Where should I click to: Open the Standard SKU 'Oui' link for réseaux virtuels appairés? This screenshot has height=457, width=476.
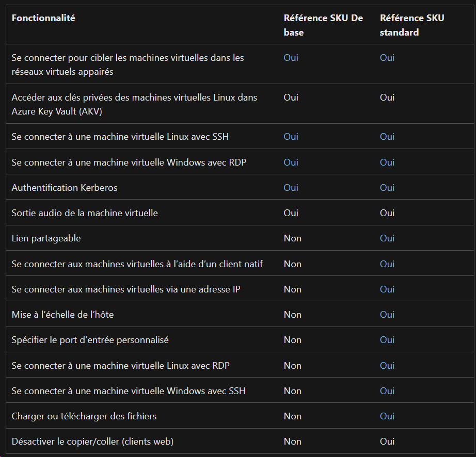(x=387, y=58)
